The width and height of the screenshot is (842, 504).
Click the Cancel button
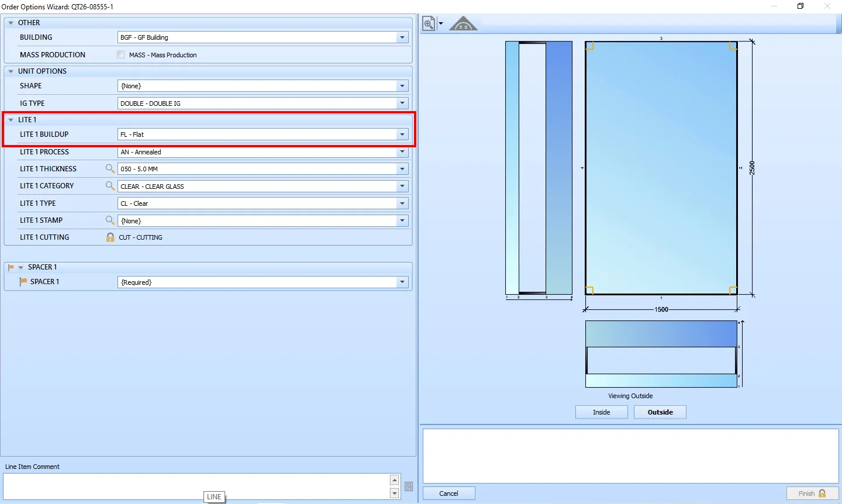click(449, 493)
